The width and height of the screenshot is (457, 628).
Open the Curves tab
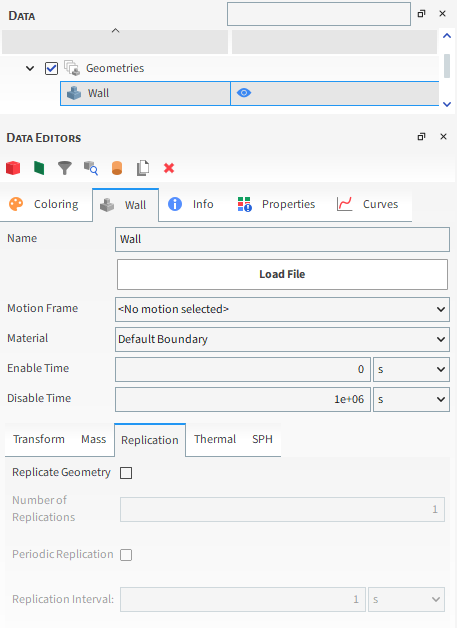pos(367,204)
